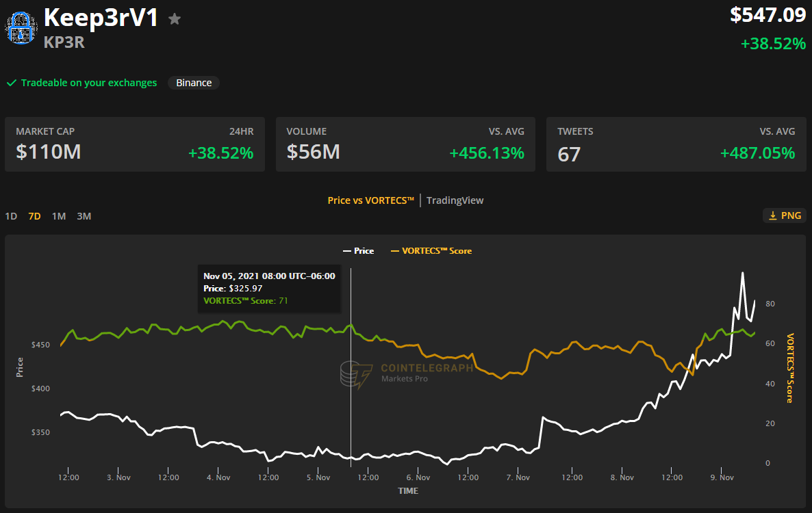Click the 5. Nov tick on time axis
812x513 pixels.
318,477
